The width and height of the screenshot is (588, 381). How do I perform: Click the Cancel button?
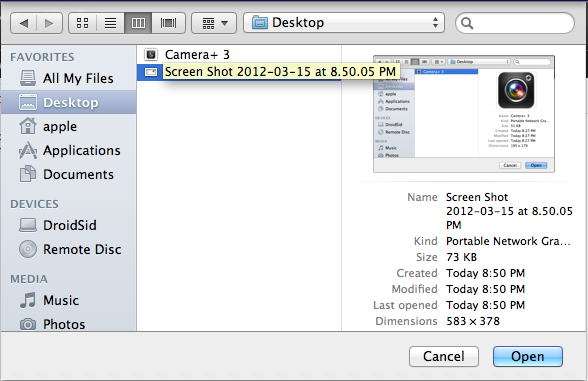pos(444,356)
